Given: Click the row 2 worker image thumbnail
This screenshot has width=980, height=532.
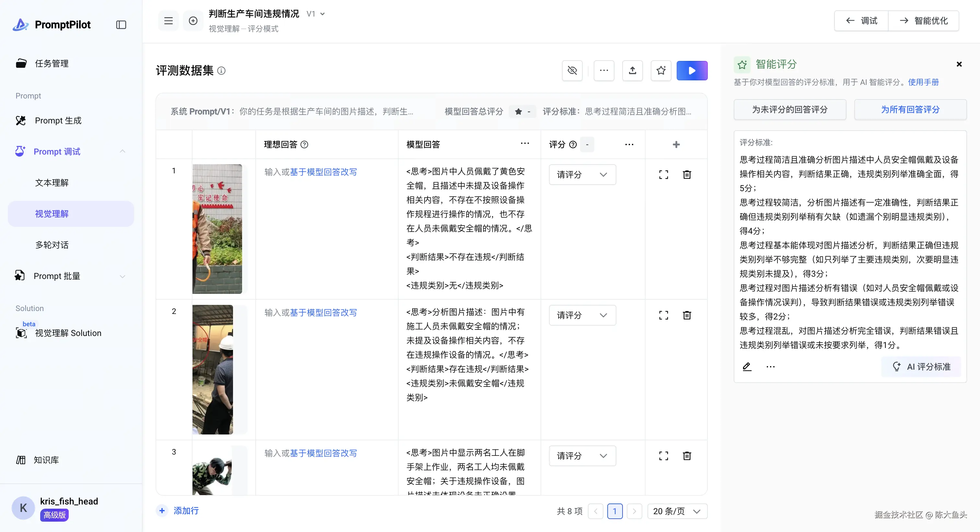Looking at the screenshot, I should click(x=213, y=369).
